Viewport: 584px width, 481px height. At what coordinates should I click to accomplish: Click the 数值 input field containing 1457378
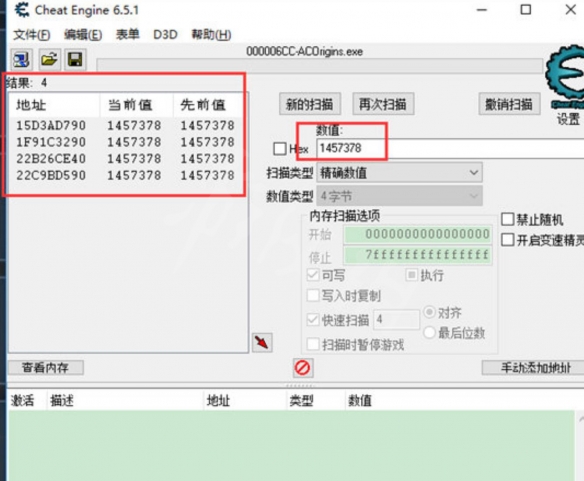coord(450,148)
